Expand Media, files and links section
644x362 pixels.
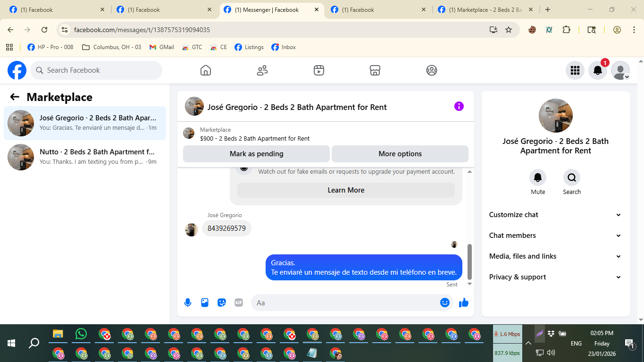tap(556, 256)
